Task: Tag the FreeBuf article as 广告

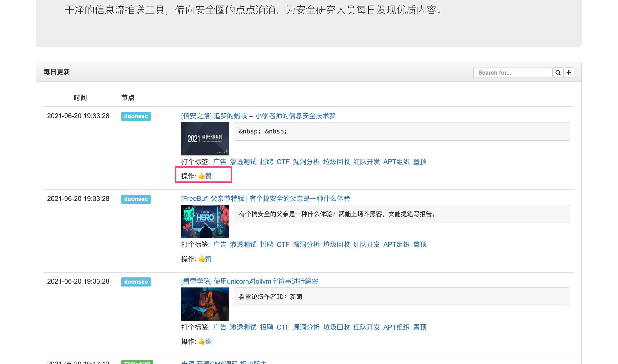Action: (x=220, y=244)
